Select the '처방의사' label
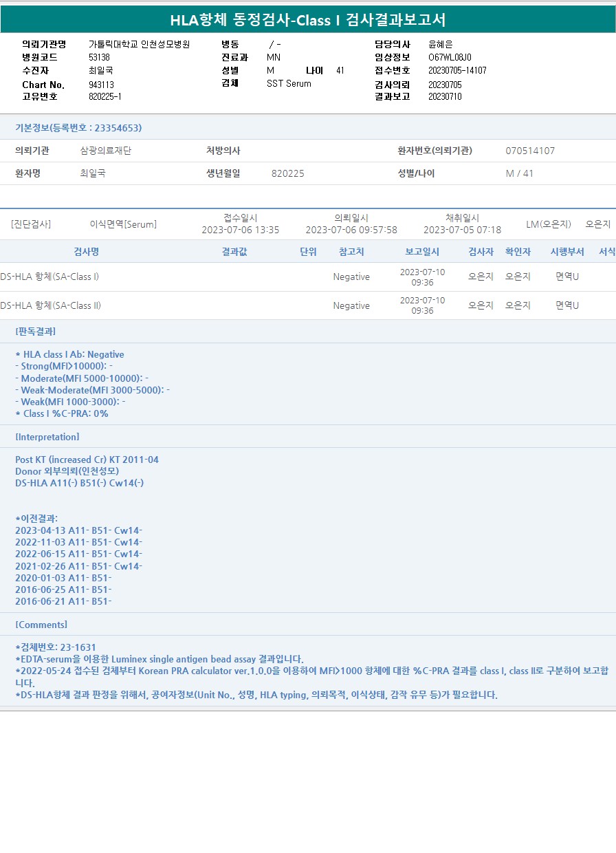The height and width of the screenshot is (853, 616). (x=223, y=151)
